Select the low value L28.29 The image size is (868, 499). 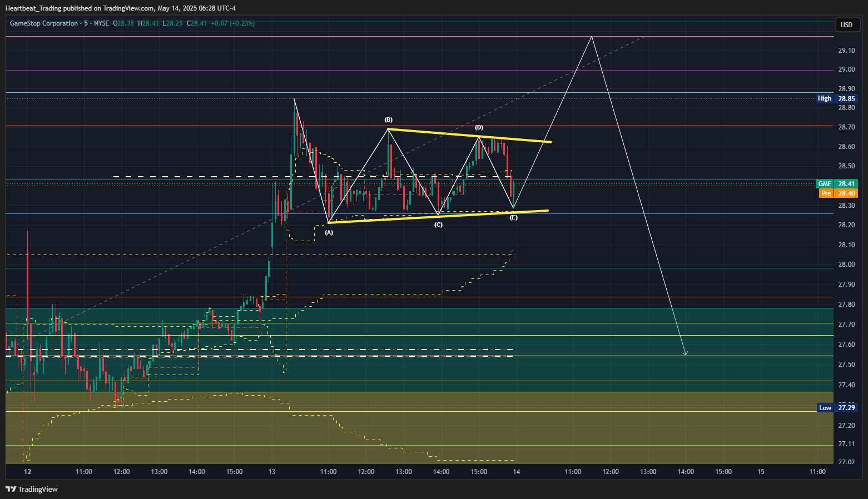pos(173,23)
